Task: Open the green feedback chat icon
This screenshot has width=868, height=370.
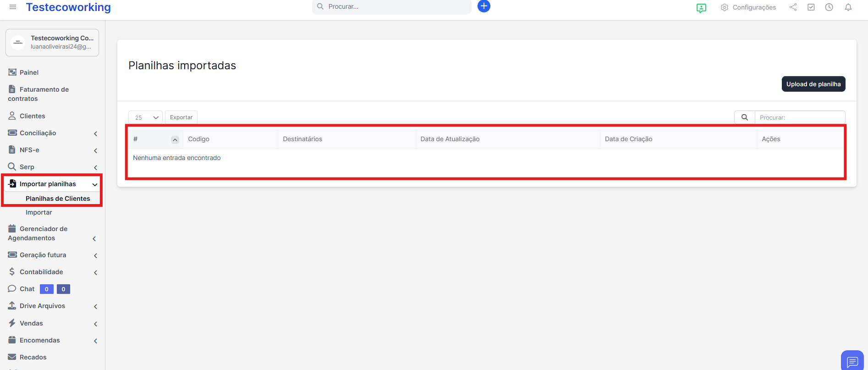Action: tap(701, 8)
